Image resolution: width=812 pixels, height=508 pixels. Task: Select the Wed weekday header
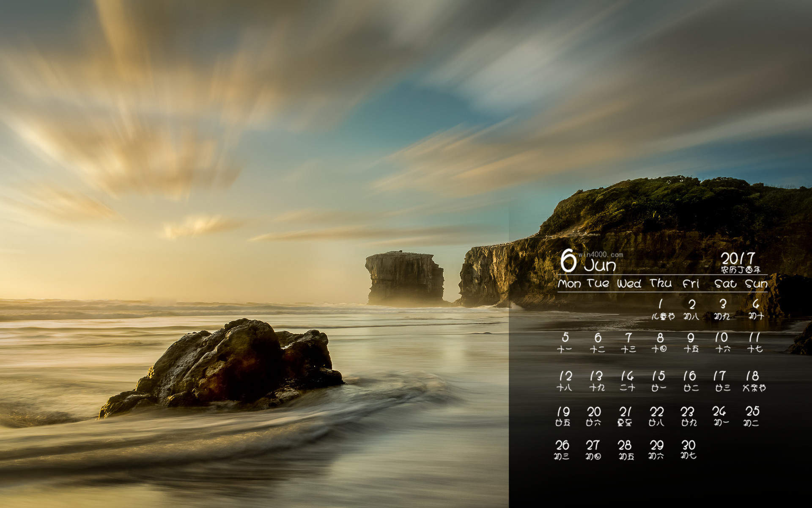pyautogui.click(x=629, y=284)
